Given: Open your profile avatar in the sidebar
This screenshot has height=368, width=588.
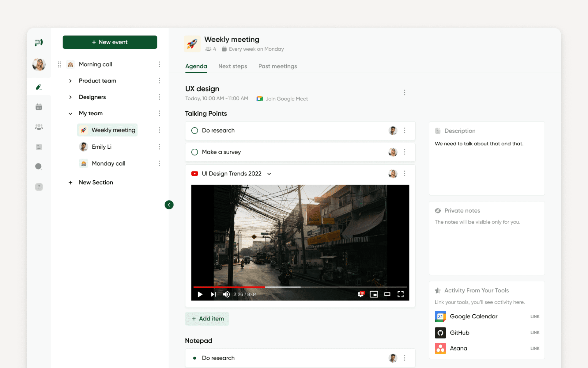Looking at the screenshot, I should 39,64.
